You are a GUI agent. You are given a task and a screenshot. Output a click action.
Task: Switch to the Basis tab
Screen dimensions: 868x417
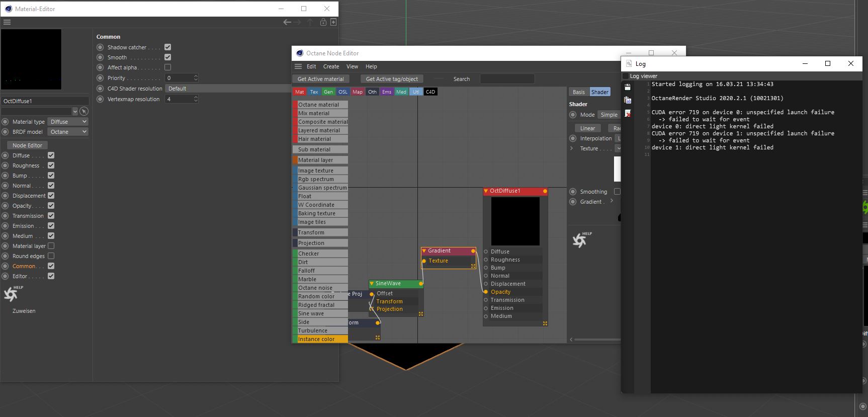pos(579,92)
